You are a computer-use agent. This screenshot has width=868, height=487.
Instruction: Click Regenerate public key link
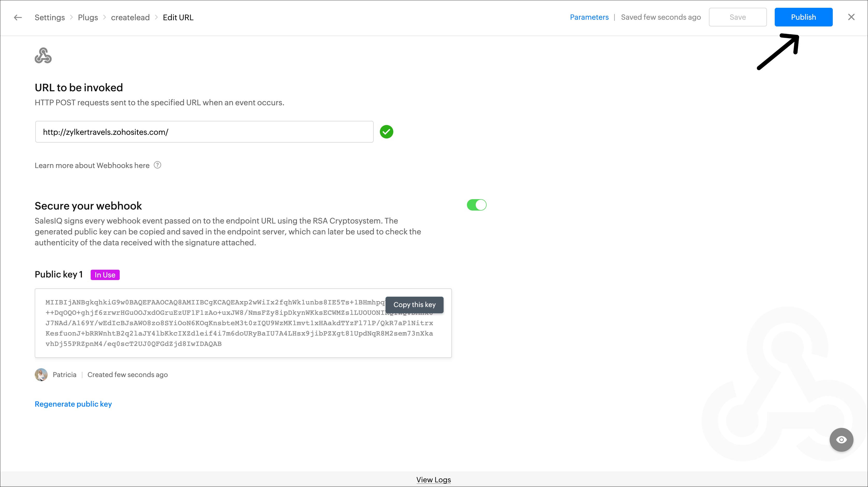(x=73, y=403)
